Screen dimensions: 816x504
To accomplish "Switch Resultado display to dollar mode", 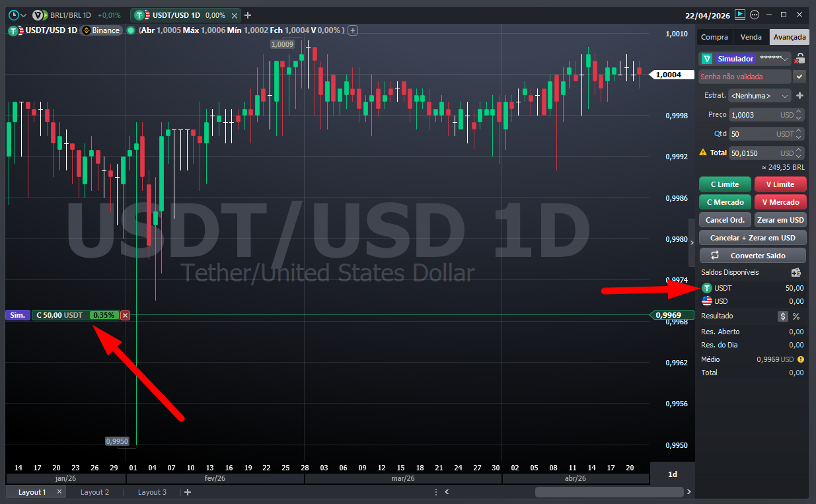I will click(783, 316).
